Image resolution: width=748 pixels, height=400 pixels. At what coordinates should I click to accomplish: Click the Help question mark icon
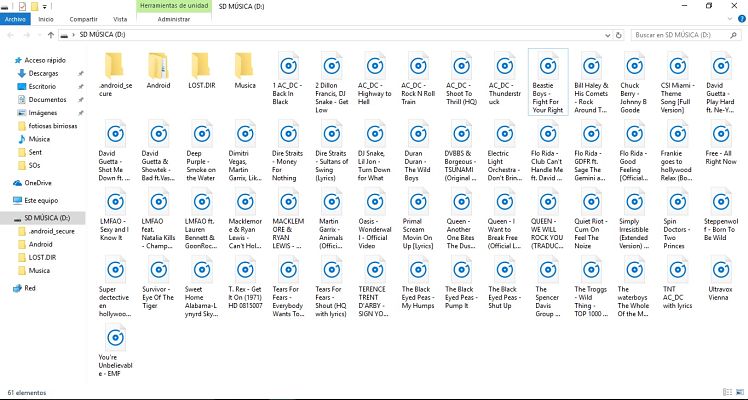[740, 18]
